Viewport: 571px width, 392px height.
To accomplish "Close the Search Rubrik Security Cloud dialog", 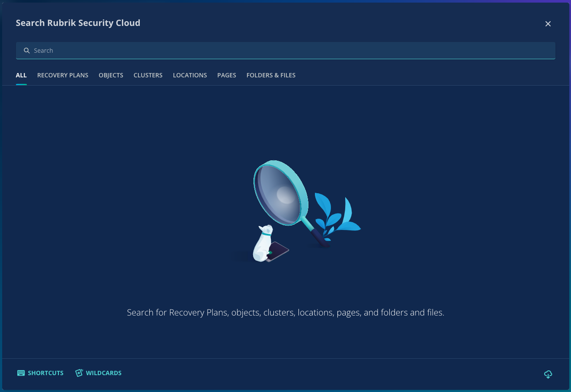I will point(548,24).
